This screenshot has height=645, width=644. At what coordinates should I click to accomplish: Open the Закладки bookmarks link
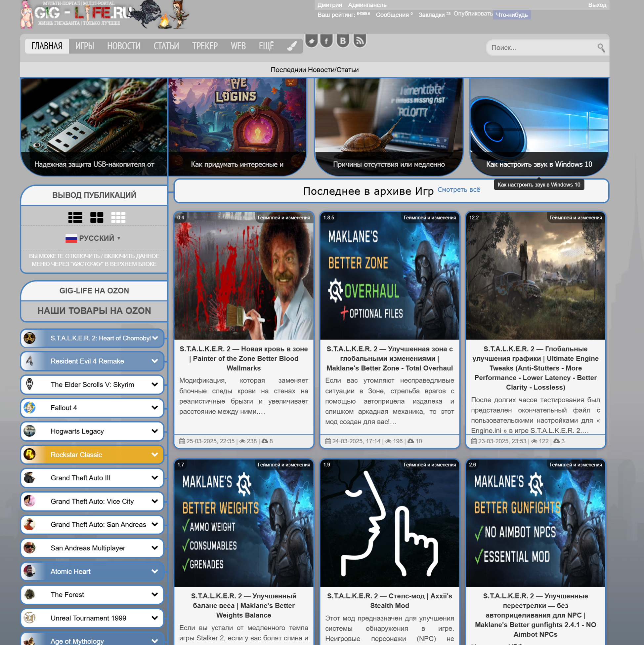(x=434, y=15)
